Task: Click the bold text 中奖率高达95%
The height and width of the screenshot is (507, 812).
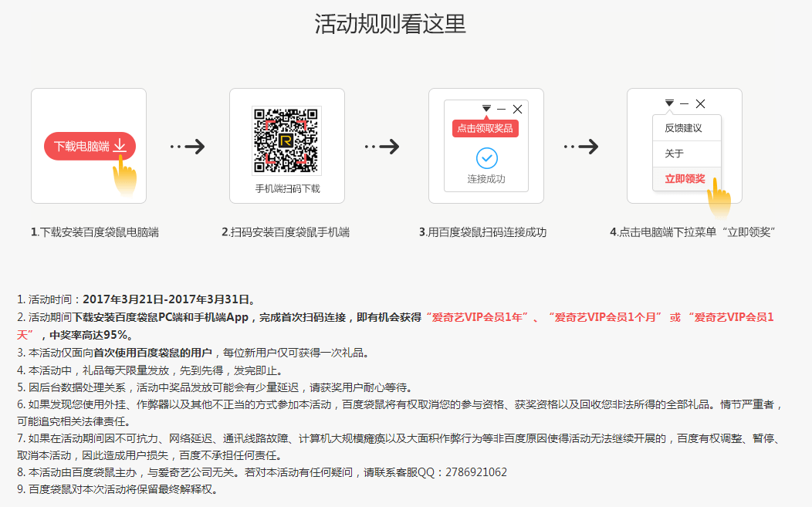Action: click(88, 335)
